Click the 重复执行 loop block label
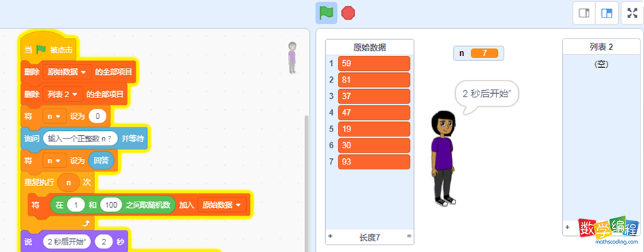The width and height of the screenshot is (644, 252). (39, 183)
